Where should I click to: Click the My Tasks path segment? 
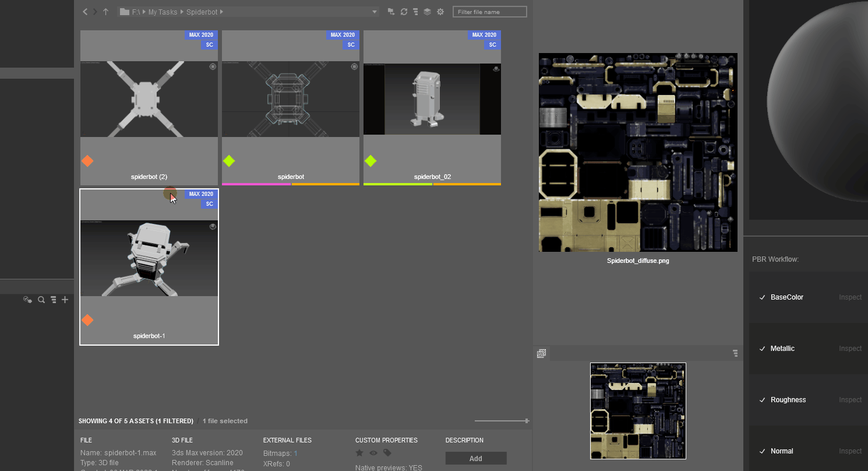163,12
